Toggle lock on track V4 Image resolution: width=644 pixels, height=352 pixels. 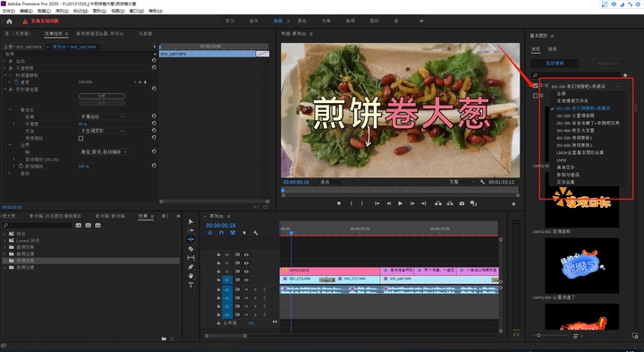[218, 255]
